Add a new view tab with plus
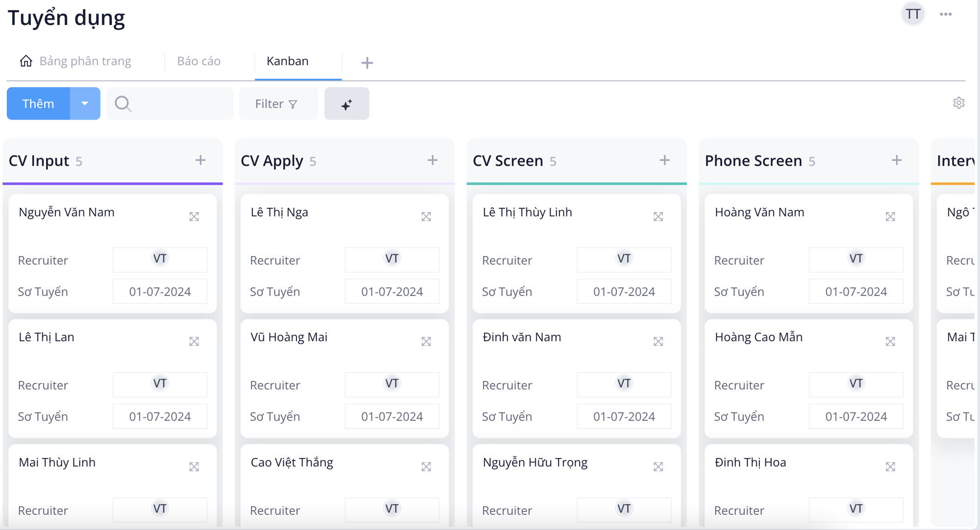This screenshot has height=530, width=980. [x=367, y=63]
